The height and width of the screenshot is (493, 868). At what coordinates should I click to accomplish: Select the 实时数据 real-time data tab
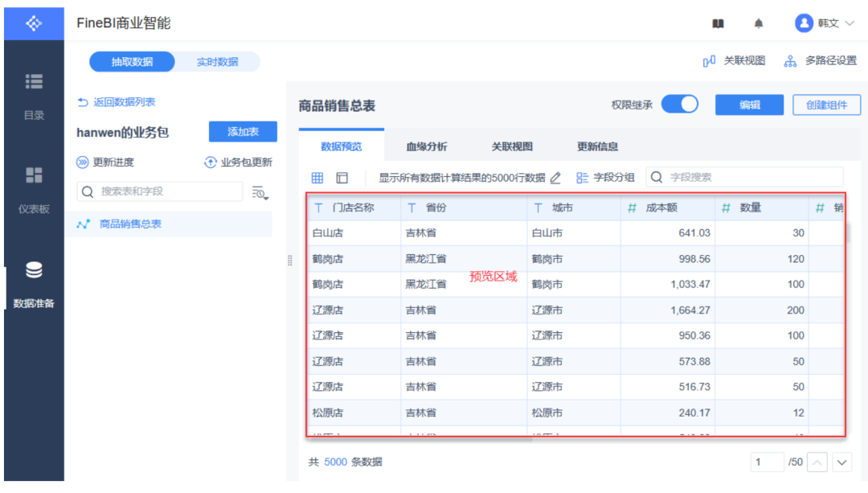pyautogui.click(x=218, y=61)
